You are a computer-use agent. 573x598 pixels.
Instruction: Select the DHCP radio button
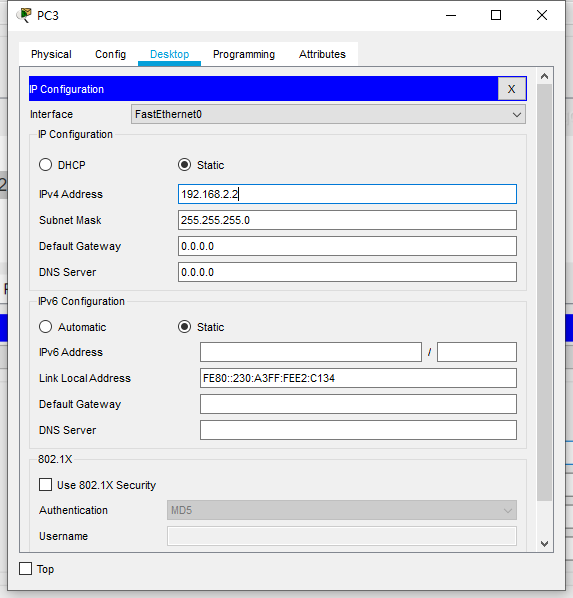tap(45, 165)
